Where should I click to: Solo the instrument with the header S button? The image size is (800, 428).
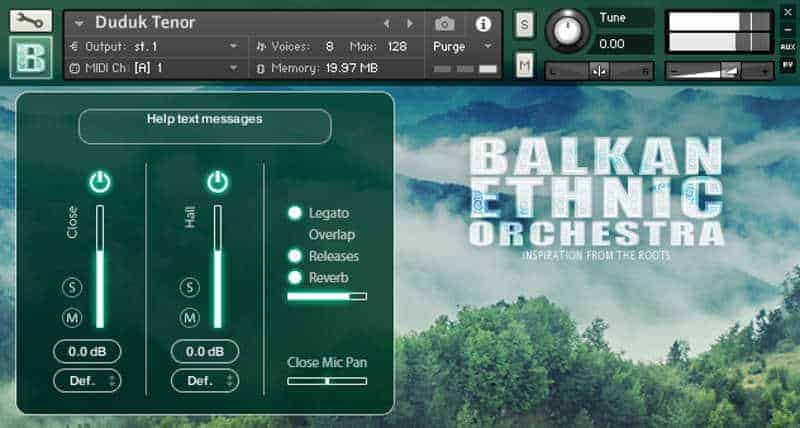coord(525,24)
